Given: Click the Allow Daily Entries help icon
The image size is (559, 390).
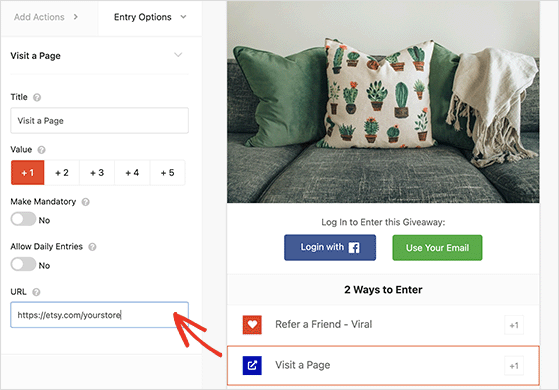Looking at the screenshot, I should click(x=92, y=247).
